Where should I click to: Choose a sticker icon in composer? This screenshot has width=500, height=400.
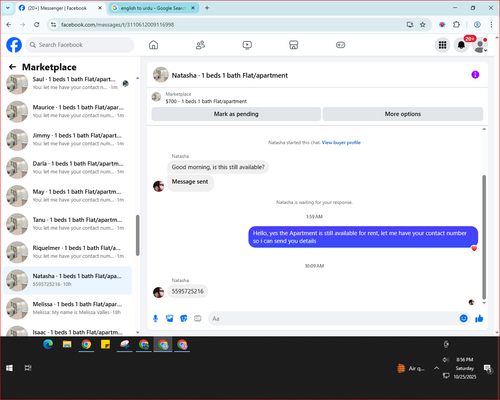point(184,319)
